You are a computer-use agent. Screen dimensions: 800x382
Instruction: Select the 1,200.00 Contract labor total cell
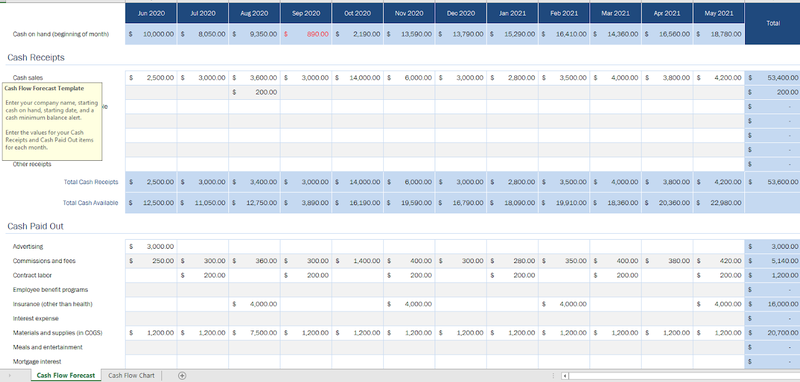click(772, 275)
